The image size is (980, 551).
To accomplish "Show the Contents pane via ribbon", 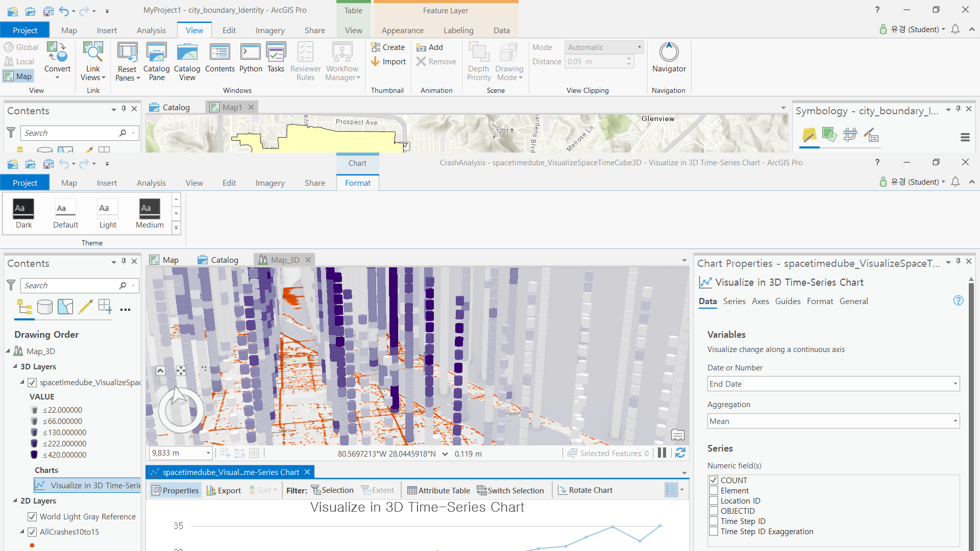I will pos(220,58).
